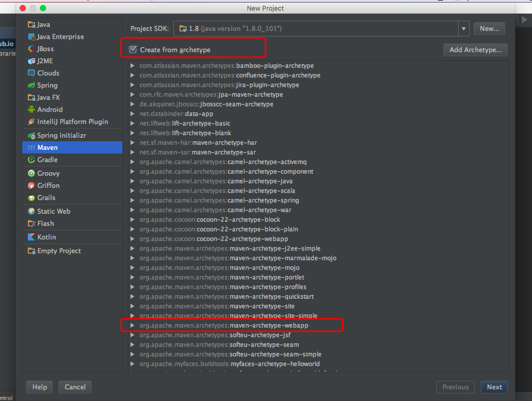Expand the confluence-plugin-archetype node

(x=132, y=75)
